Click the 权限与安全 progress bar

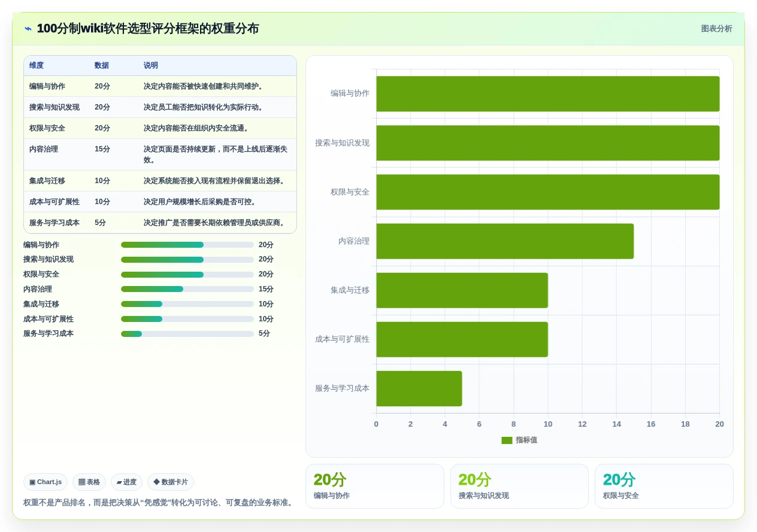coord(187,275)
